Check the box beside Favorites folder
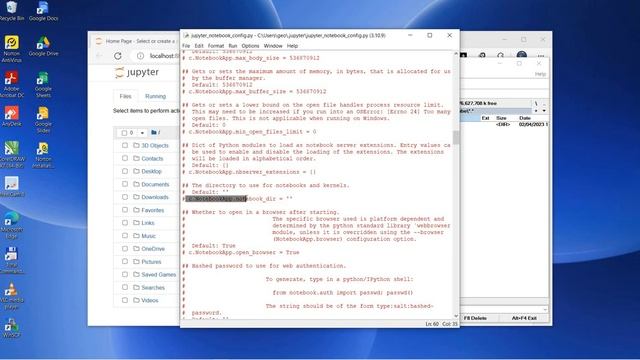Image resolution: width=640 pixels, height=360 pixels. tap(125, 210)
